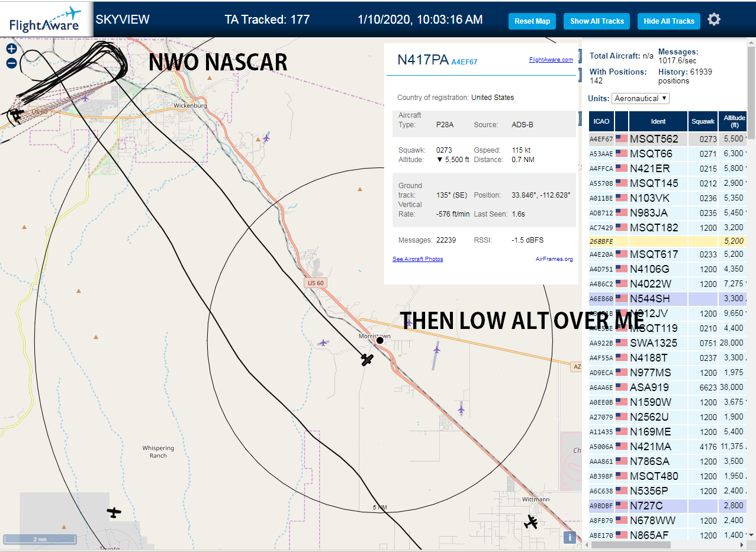Viewport: 756px width, 552px height.
Task: Select the N4188T aircraft row
Action: (668, 358)
